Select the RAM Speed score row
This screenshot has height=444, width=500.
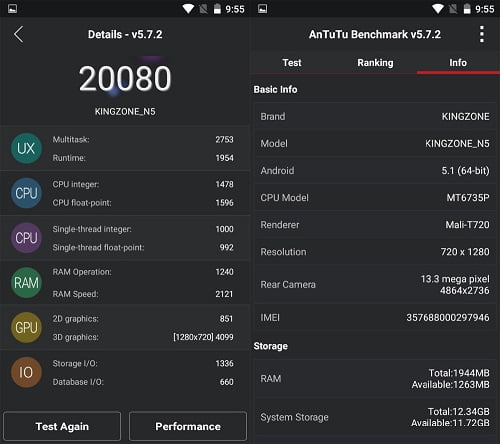(x=143, y=294)
